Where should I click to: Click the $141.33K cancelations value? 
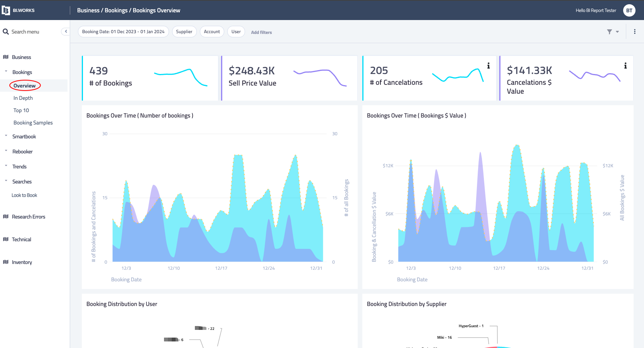coord(529,71)
